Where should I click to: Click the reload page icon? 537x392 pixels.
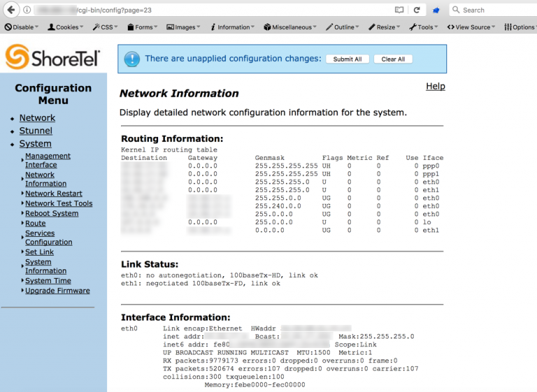click(417, 10)
